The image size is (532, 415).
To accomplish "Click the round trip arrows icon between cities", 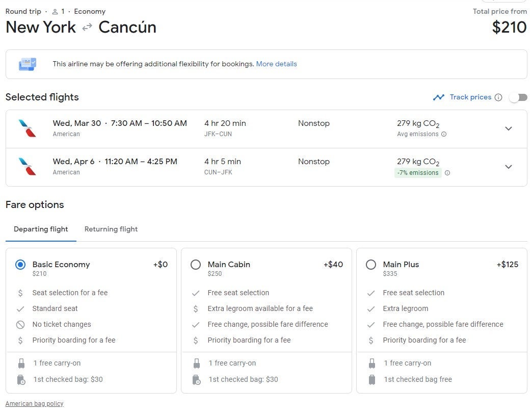I will [x=87, y=28].
